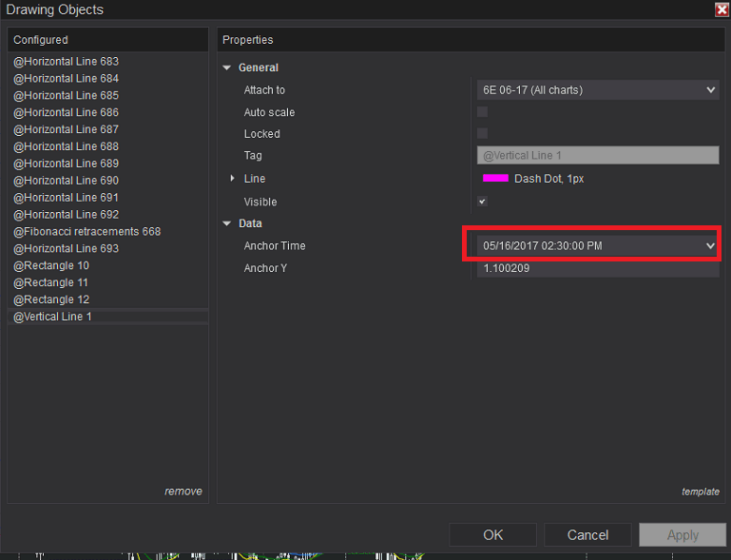This screenshot has height=560, width=731.
Task: Open the Attach to dropdown
Action: click(x=598, y=90)
